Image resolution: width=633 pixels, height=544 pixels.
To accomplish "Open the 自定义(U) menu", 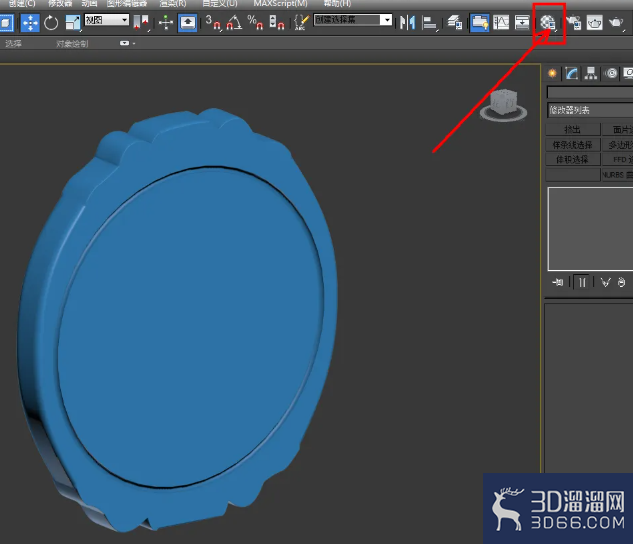I will [220, 4].
